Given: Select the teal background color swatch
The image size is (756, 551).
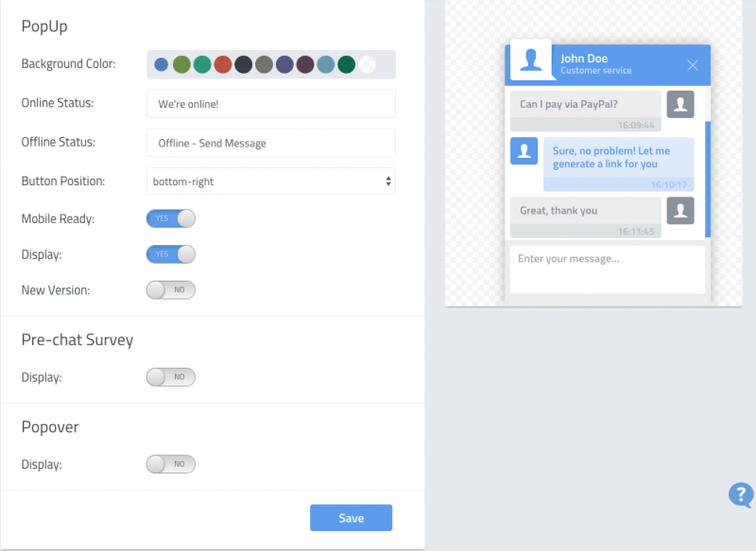Looking at the screenshot, I should point(201,64).
